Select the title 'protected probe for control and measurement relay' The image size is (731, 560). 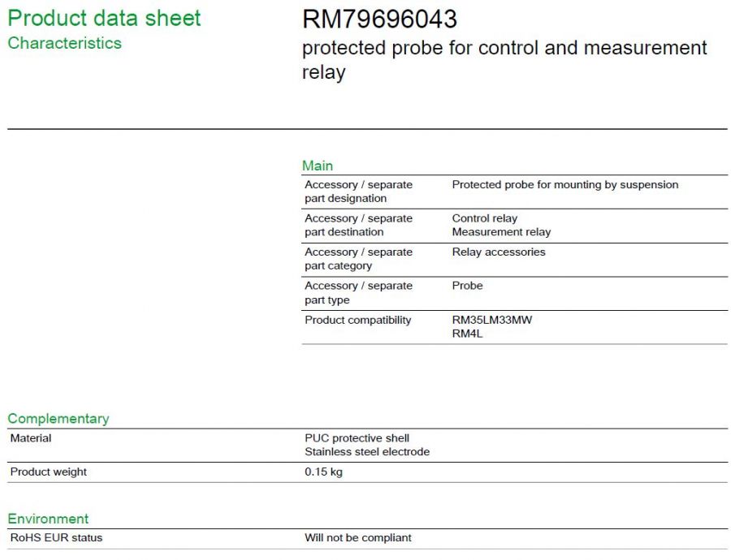pos(504,59)
